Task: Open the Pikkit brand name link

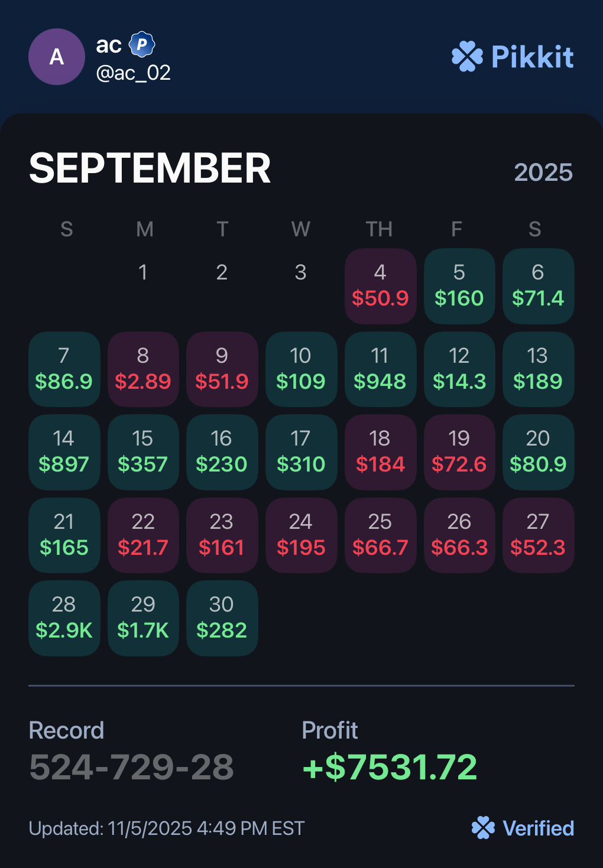Action: click(x=532, y=57)
